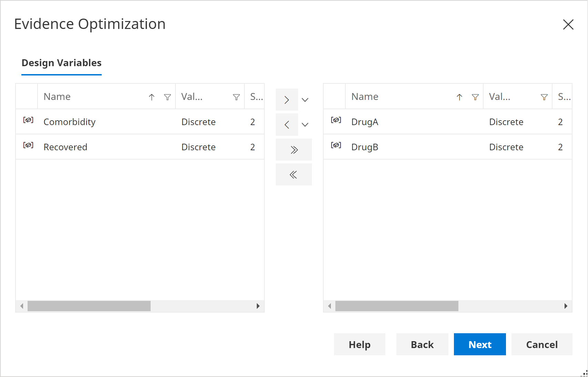Screen dimensions: 588x377
Task: Click the node icon beside Comorbidity
Action: point(28,121)
